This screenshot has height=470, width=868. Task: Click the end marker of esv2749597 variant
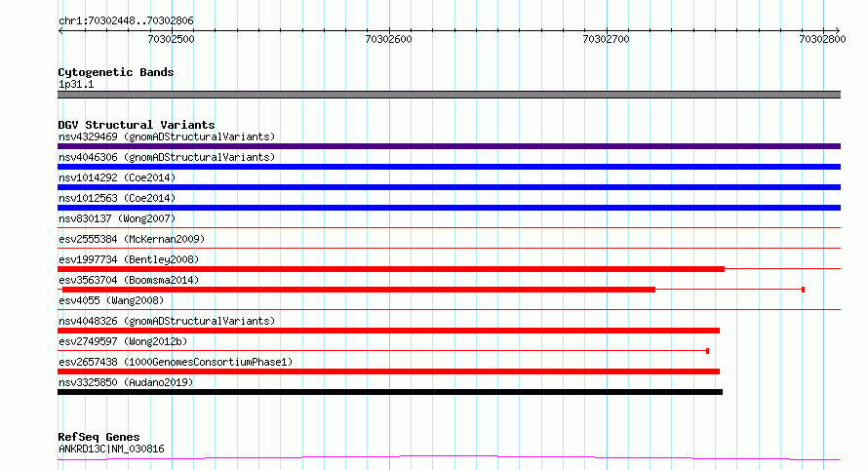[707, 351]
